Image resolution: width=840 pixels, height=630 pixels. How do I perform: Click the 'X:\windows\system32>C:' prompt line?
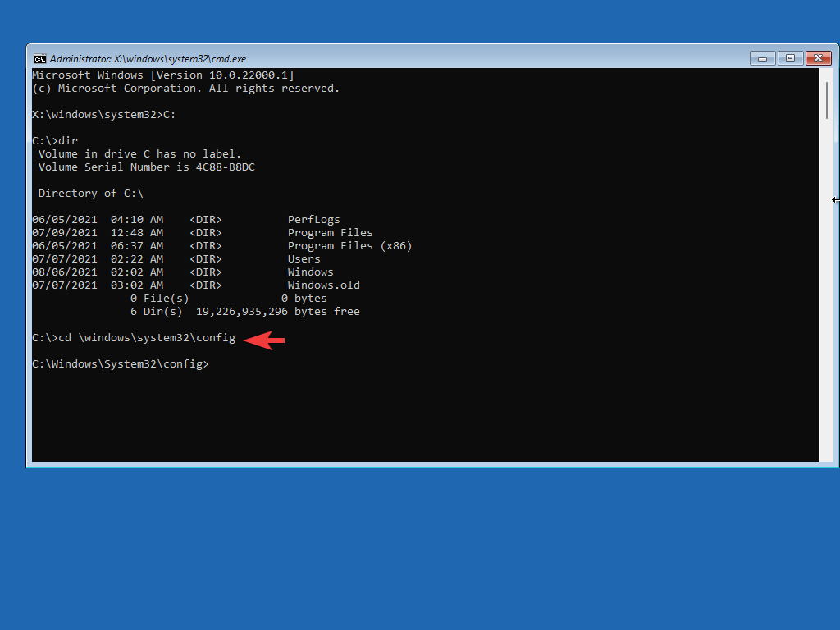(x=104, y=115)
